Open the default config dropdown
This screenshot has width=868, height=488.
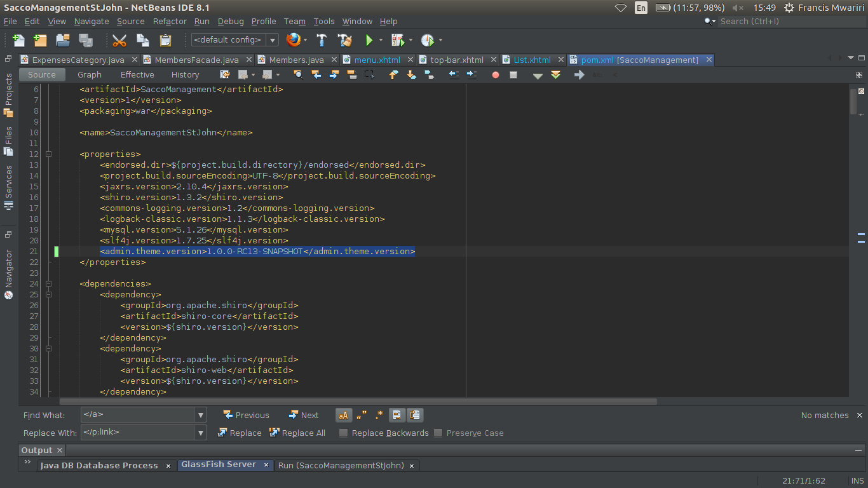point(273,39)
